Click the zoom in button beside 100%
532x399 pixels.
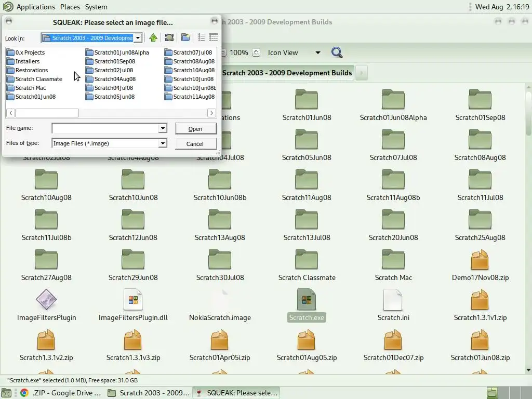[256, 52]
